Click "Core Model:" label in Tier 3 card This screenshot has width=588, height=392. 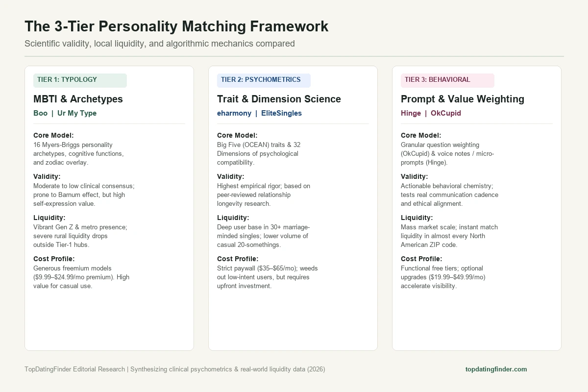coord(421,135)
